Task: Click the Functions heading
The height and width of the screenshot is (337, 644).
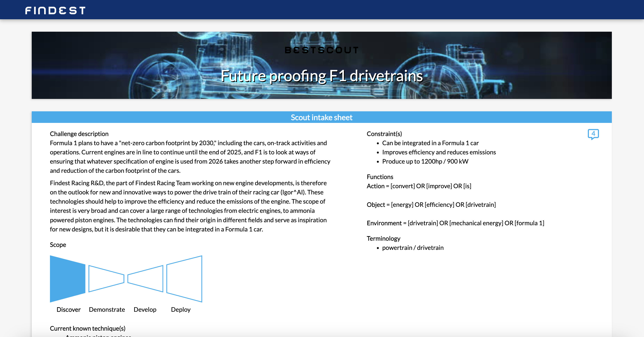Action: (x=380, y=177)
